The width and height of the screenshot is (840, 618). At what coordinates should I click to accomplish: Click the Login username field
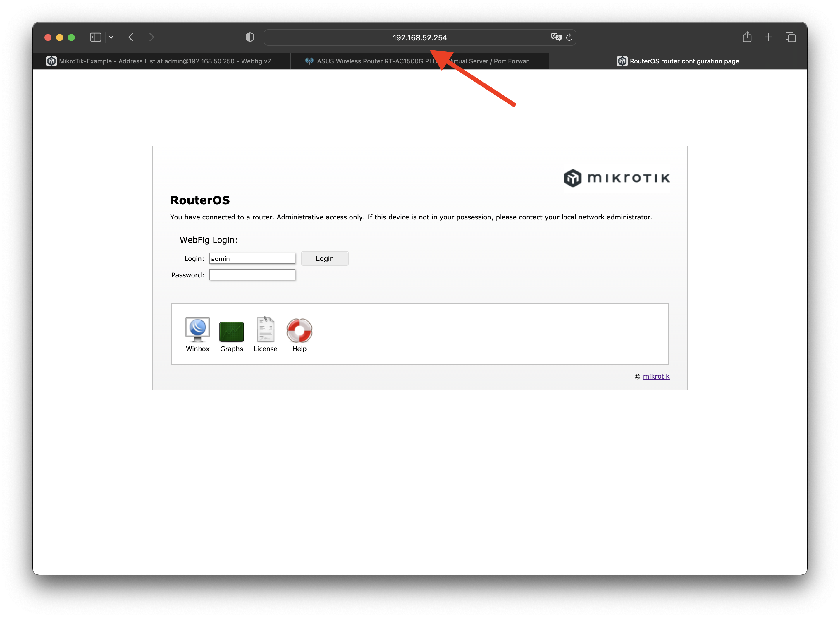pos(252,258)
